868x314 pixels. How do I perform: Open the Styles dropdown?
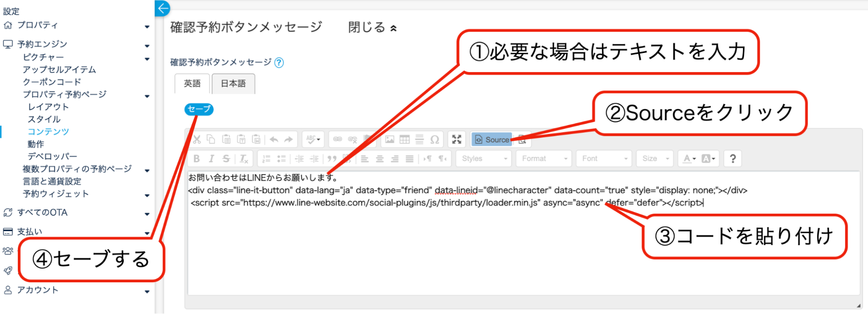click(484, 159)
